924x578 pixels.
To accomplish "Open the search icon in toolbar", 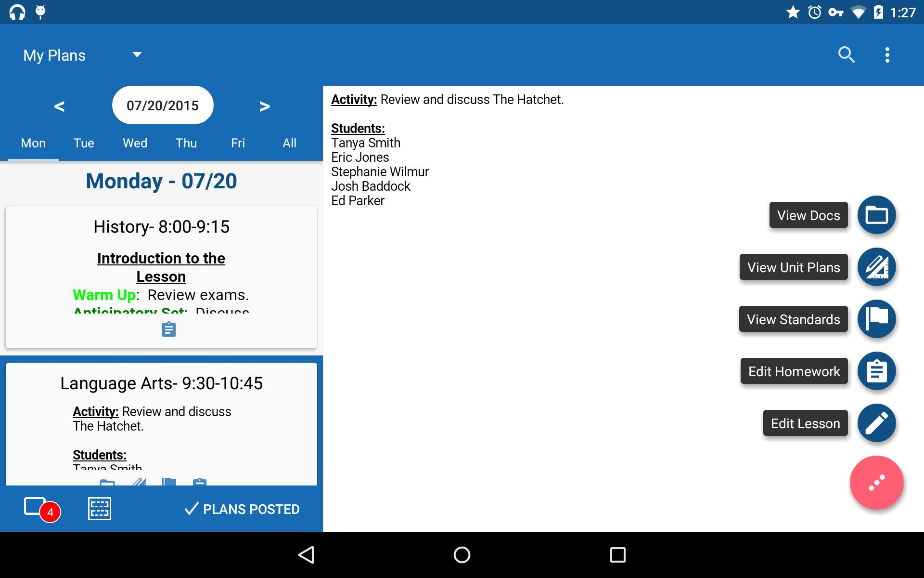I will tap(846, 54).
